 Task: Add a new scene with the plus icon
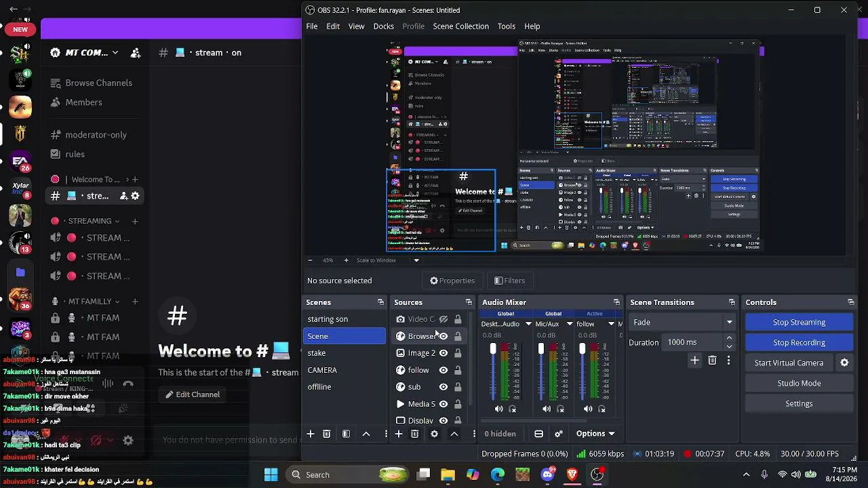point(311,434)
